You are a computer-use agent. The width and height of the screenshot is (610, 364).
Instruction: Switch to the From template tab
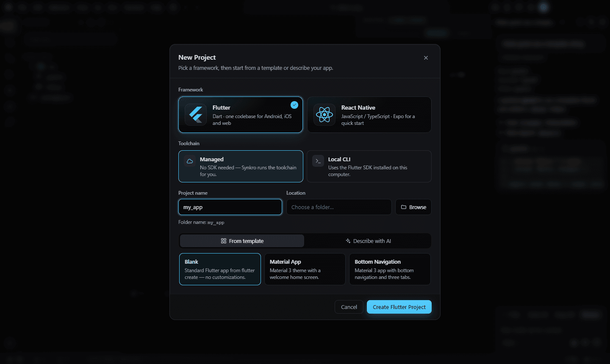(x=242, y=241)
